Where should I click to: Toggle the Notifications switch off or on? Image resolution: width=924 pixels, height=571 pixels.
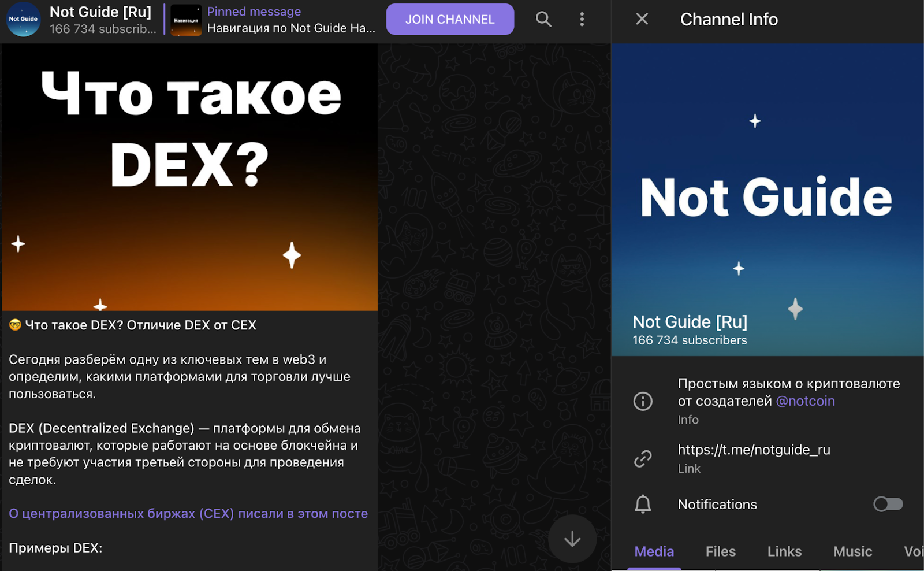[888, 504]
